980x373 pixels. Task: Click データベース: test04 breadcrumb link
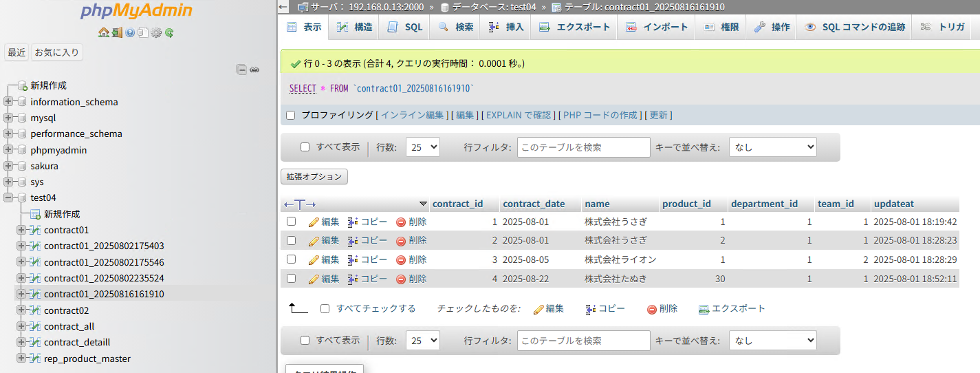pos(494,7)
